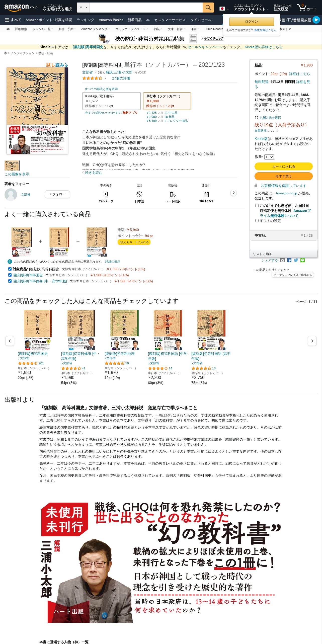Click the カートに入れる button
This screenshot has width=322, height=644.
pyautogui.click(x=284, y=166)
